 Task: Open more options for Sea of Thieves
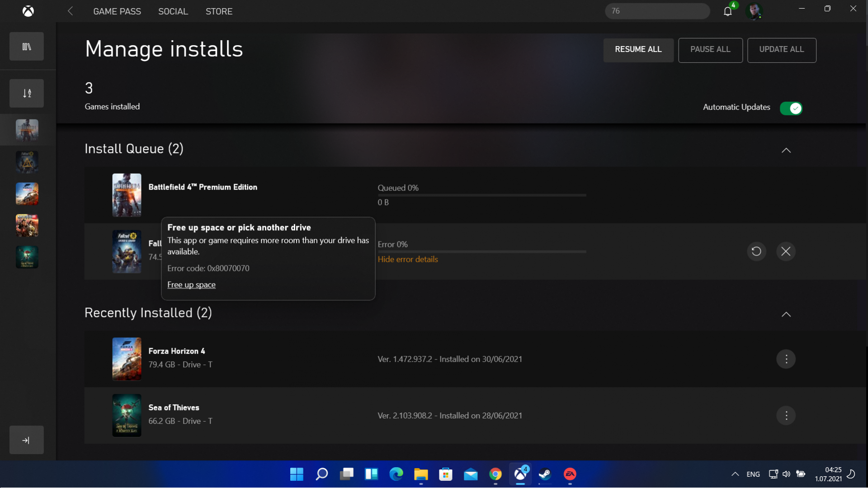pos(786,416)
